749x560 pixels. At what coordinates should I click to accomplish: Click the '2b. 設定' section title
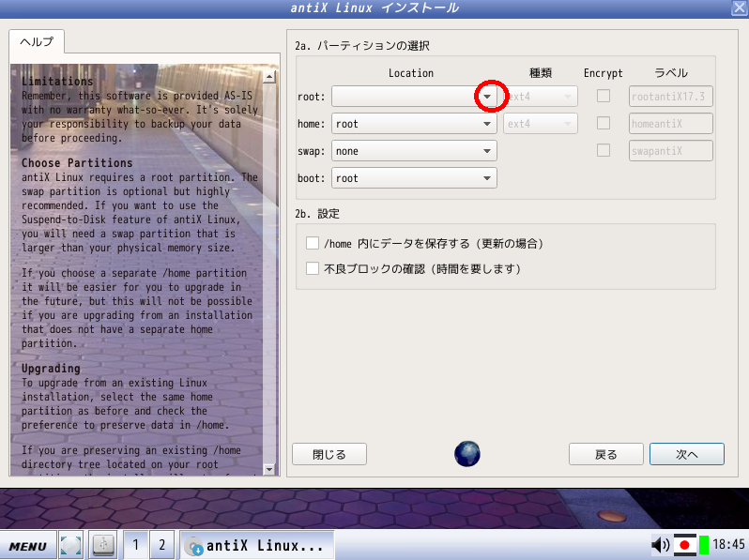[317, 214]
